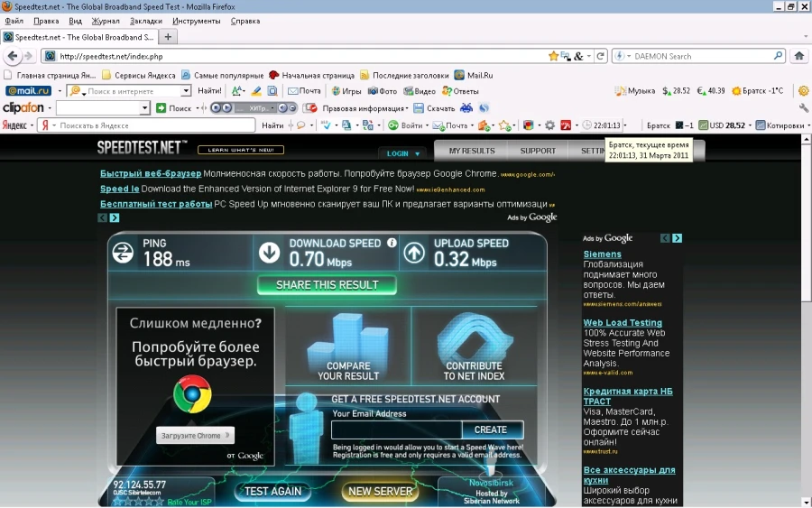Open the Firefox home page

click(x=799, y=56)
